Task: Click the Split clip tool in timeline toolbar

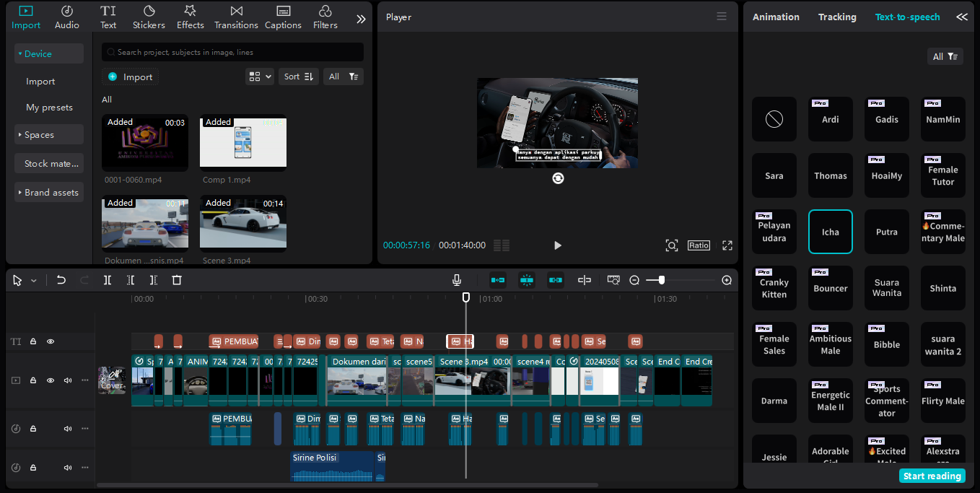Action: click(x=107, y=280)
